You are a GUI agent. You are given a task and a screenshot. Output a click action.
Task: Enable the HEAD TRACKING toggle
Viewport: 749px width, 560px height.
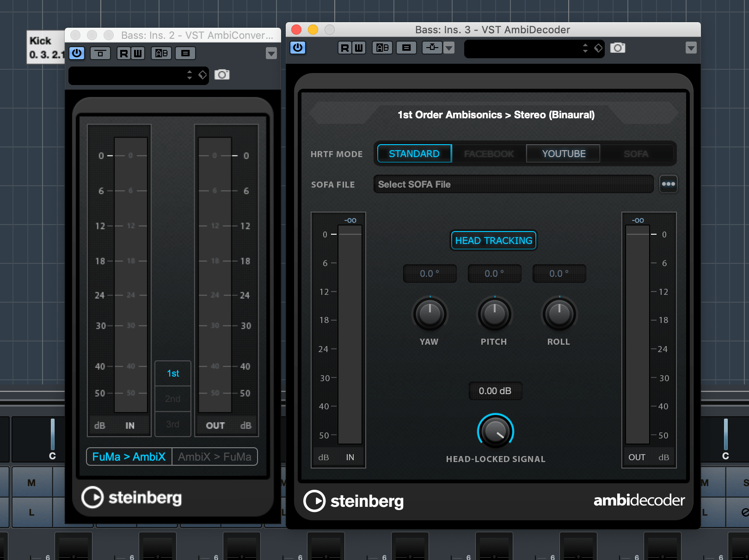tap(493, 240)
